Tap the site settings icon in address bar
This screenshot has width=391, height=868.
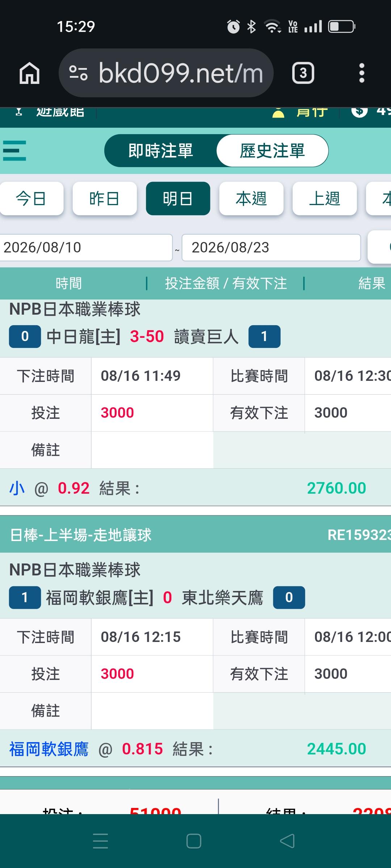78,73
